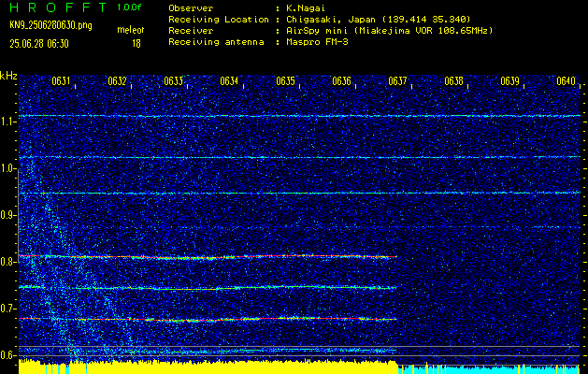Image resolution: width=588 pixels, height=374 pixels.
Task: Click the 0633 time marker
Action: (x=174, y=81)
